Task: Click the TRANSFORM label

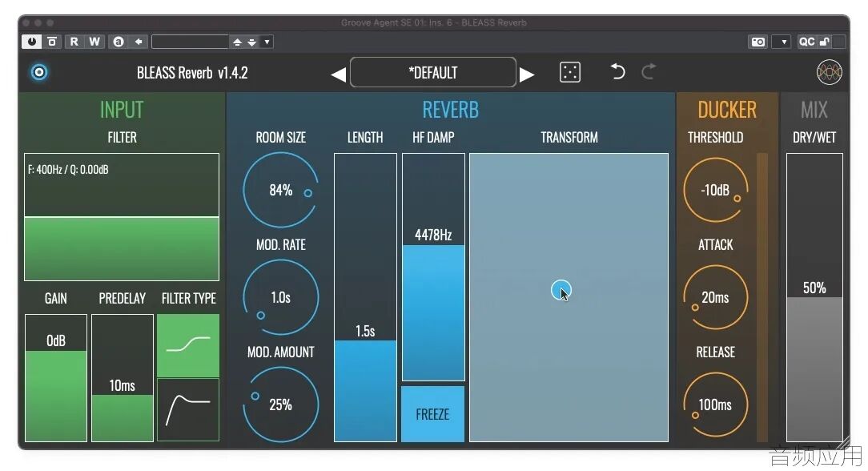Action: click(569, 137)
